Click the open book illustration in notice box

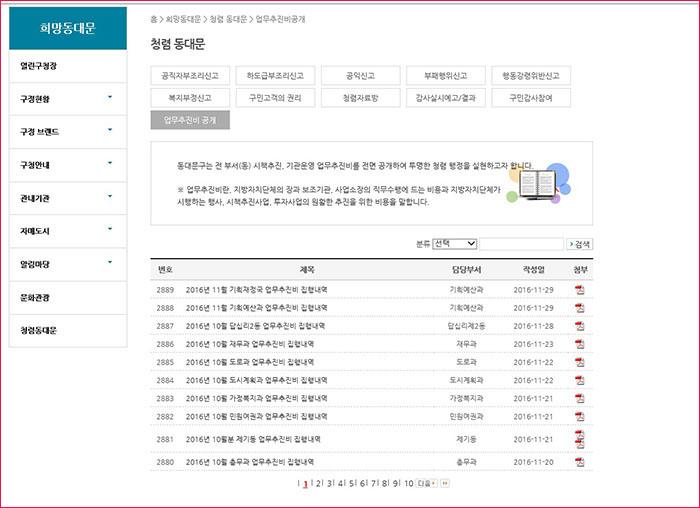(538, 184)
